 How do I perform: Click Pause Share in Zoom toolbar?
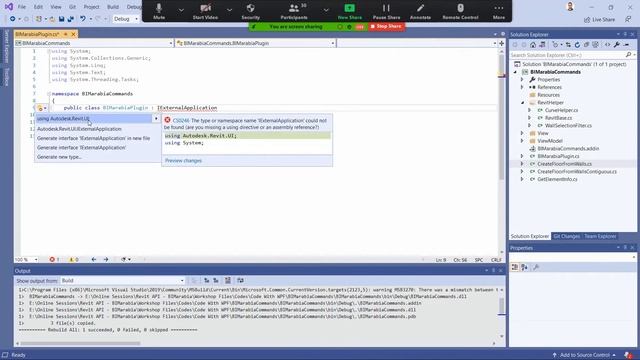click(x=386, y=11)
